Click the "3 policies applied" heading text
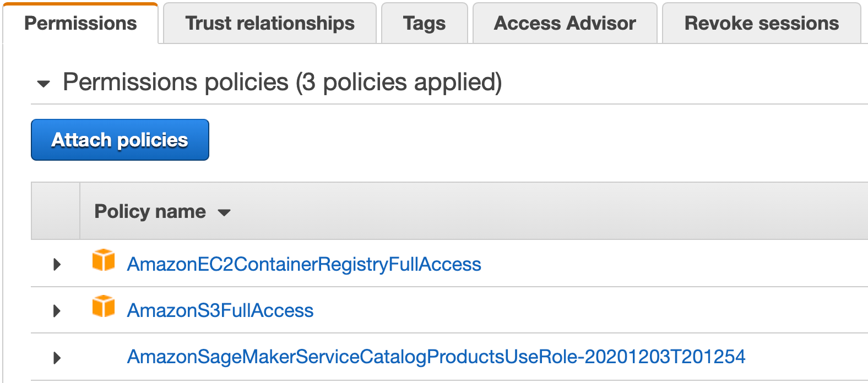 tap(399, 83)
